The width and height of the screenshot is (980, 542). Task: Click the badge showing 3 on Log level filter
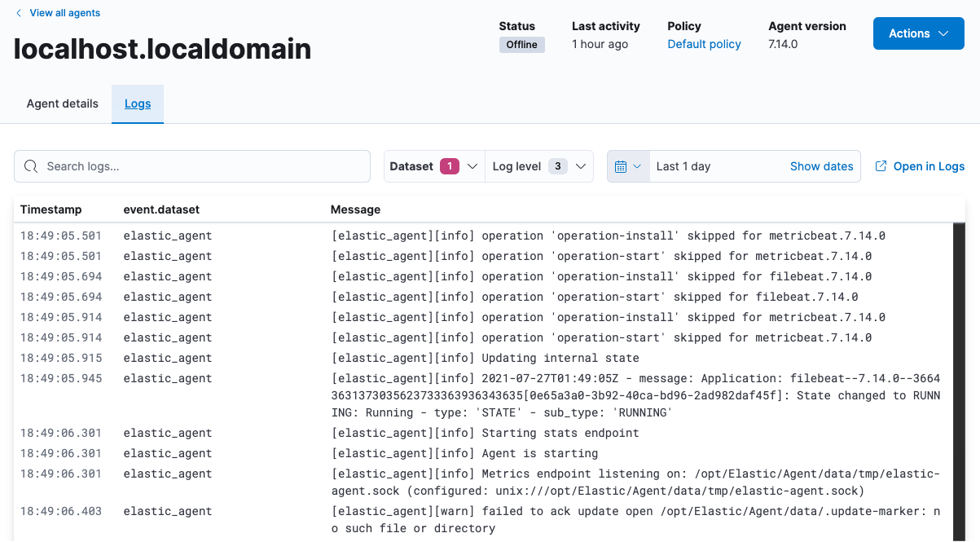(x=558, y=165)
